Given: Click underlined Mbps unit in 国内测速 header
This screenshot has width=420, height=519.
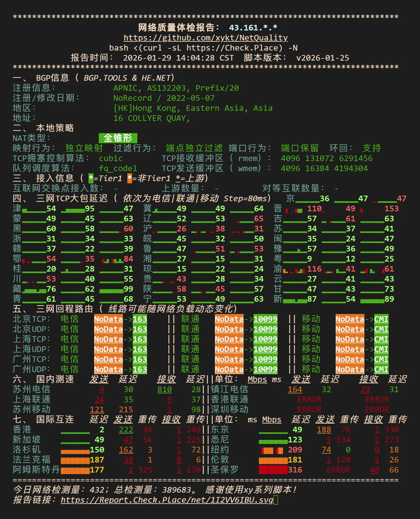Looking at the screenshot, I should pyautogui.click(x=257, y=380).
